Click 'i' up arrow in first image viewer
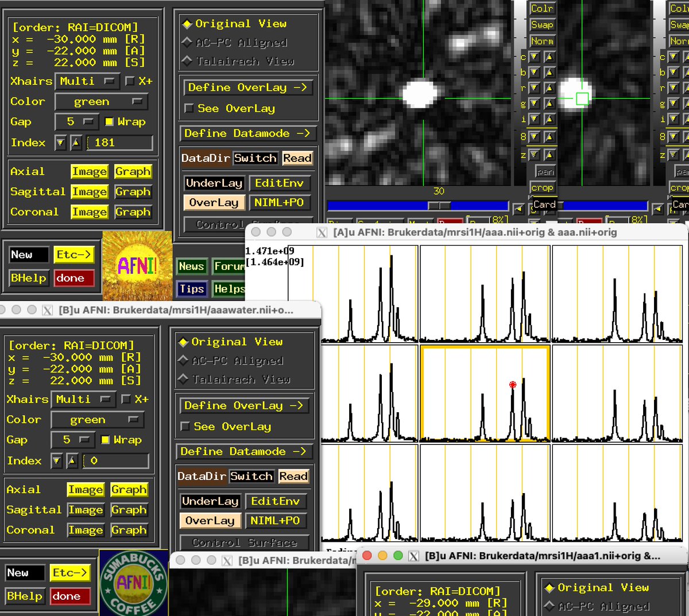The height and width of the screenshot is (616, 689). [549, 119]
